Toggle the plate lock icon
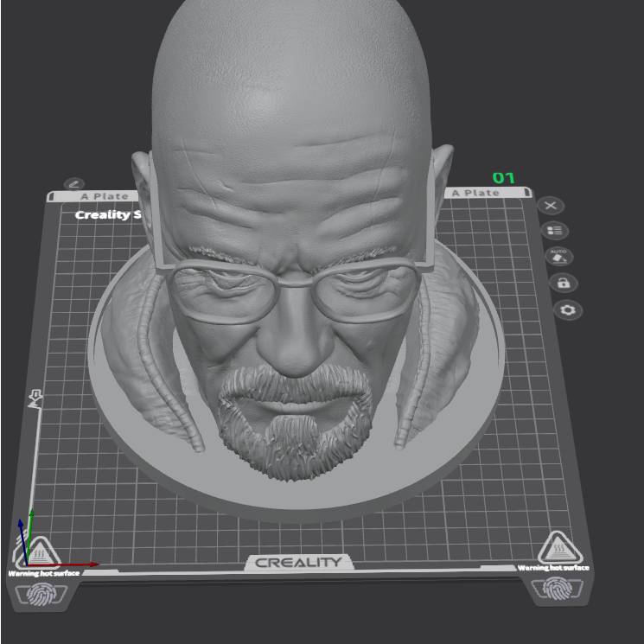This screenshot has height=644, width=644. [x=563, y=283]
